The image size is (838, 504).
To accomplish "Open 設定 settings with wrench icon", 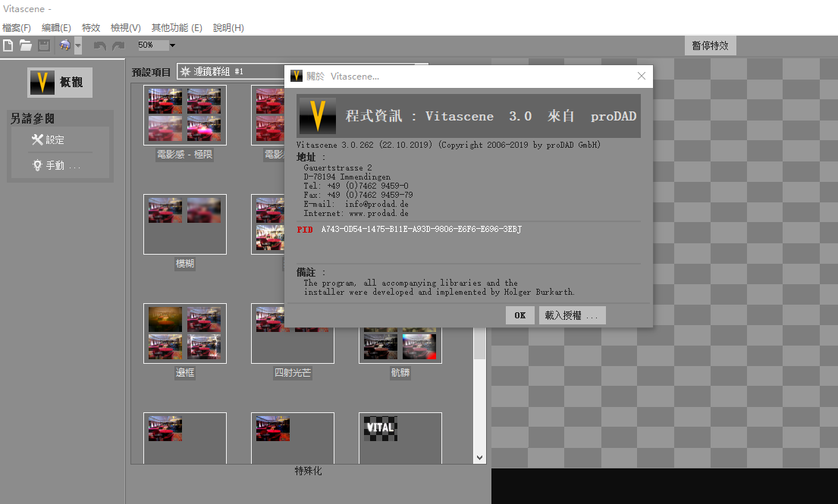I will 48,140.
